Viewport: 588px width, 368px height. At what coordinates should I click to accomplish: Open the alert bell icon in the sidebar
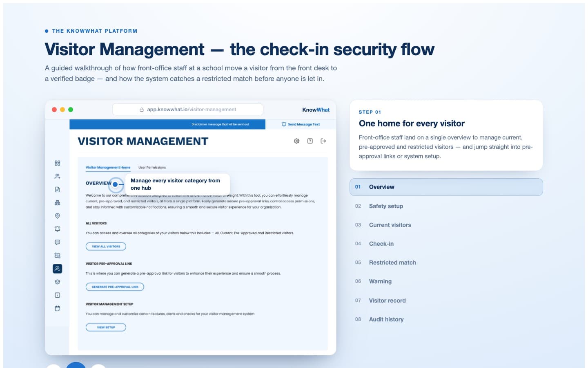pos(57,229)
